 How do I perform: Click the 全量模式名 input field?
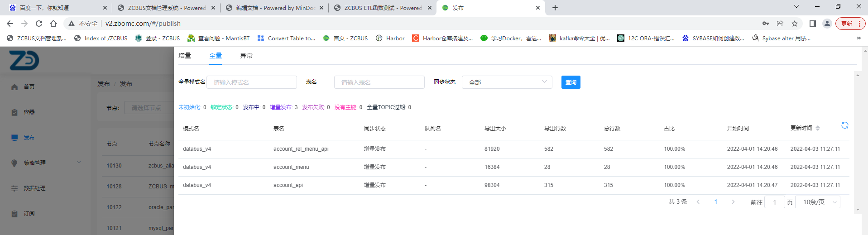pyautogui.click(x=252, y=82)
